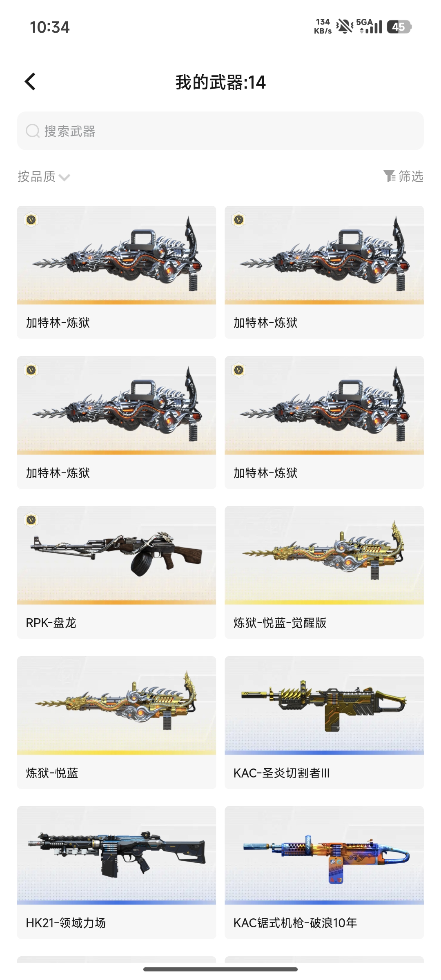Tap the bottom home gesture bar
The image size is (441, 980).
pyautogui.click(x=220, y=969)
